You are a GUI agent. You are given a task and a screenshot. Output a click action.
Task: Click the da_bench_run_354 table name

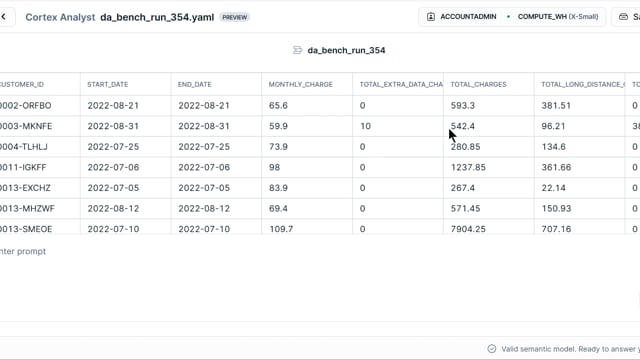(346, 50)
